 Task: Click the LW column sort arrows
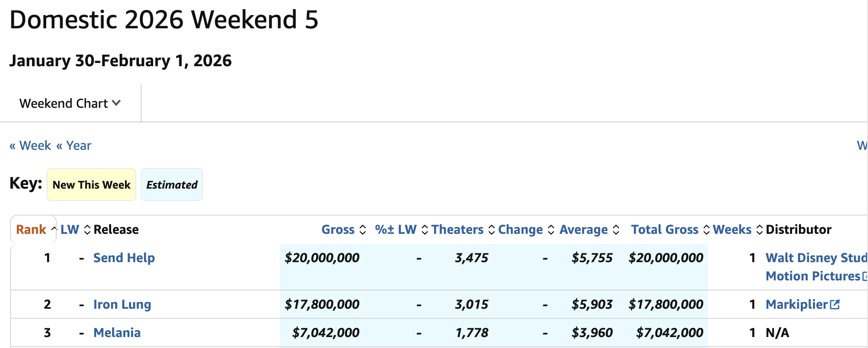[x=87, y=230]
